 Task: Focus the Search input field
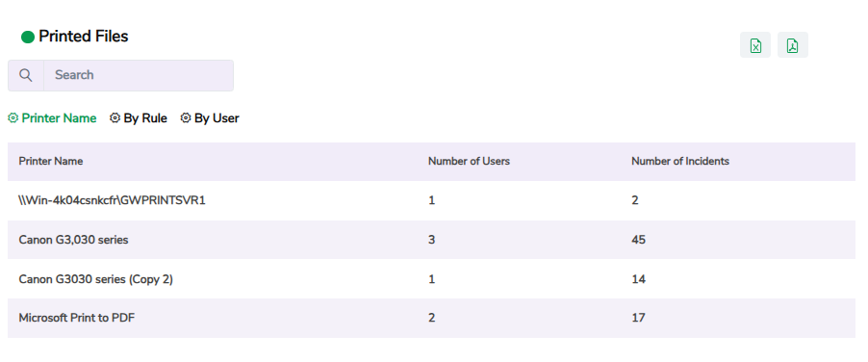tap(139, 75)
